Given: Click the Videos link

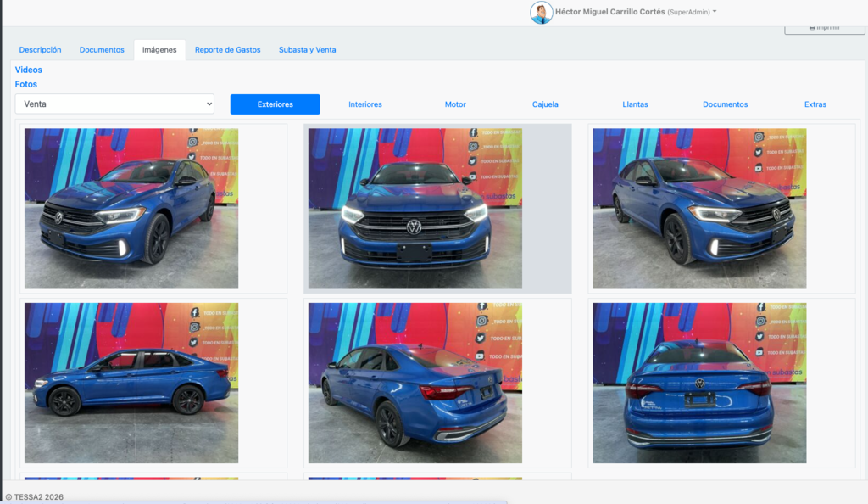Looking at the screenshot, I should (x=28, y=70).
